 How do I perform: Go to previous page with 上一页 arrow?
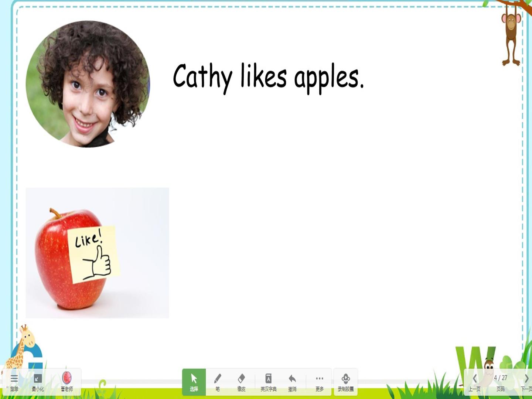click(x=475, y=382)
